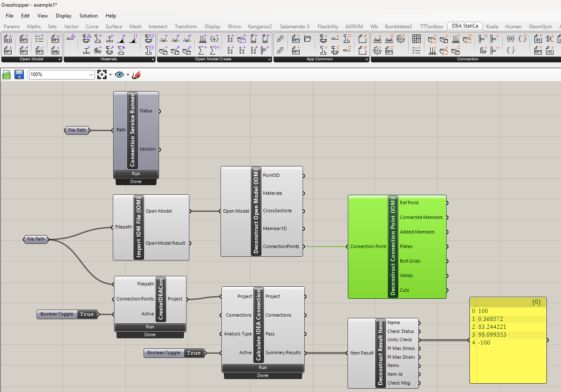
Task: Click the XML export icon in Open Model
Action: pyautogui.click(x=55, y=50)
